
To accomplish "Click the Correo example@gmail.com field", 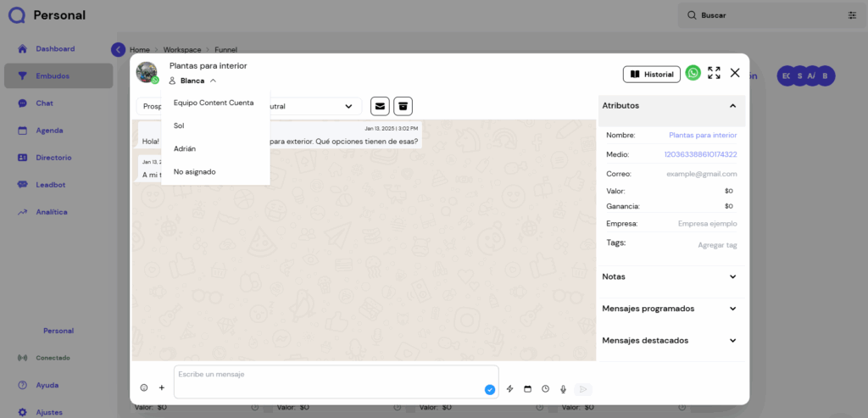I will click(x=701, y=174).
